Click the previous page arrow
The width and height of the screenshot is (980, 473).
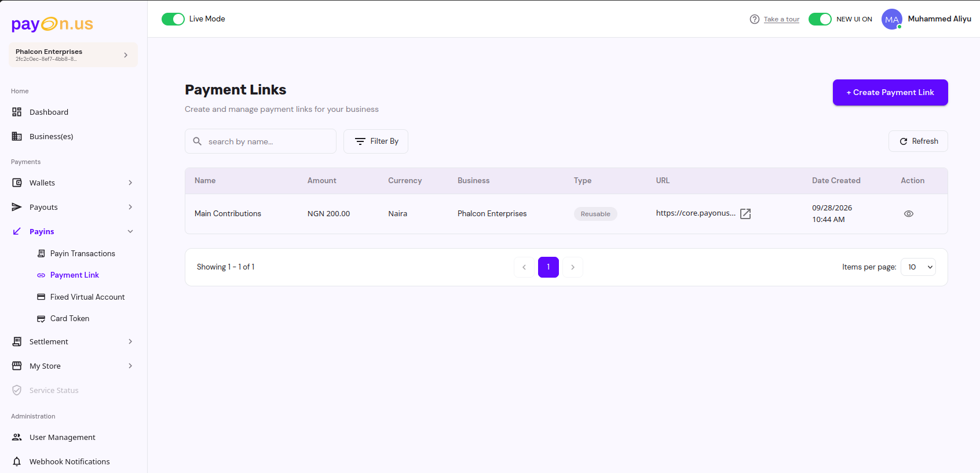click(524, 267)
